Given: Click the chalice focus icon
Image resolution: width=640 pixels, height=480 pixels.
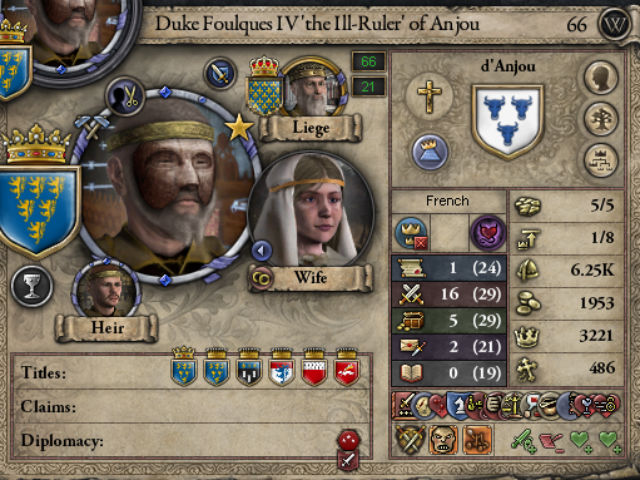Looking at the screenshot, I should (31, 286).
